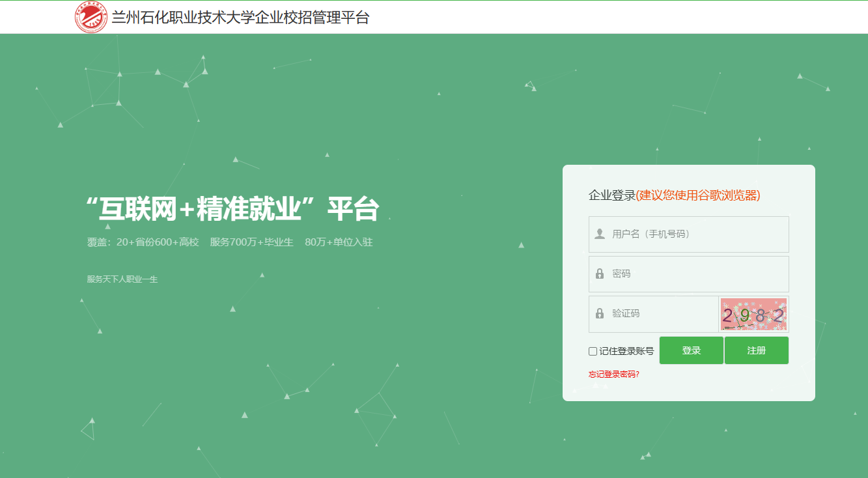Click the 记住登录账号 label text
Viewport: 868px width, 478px height.
coord(626,351)
